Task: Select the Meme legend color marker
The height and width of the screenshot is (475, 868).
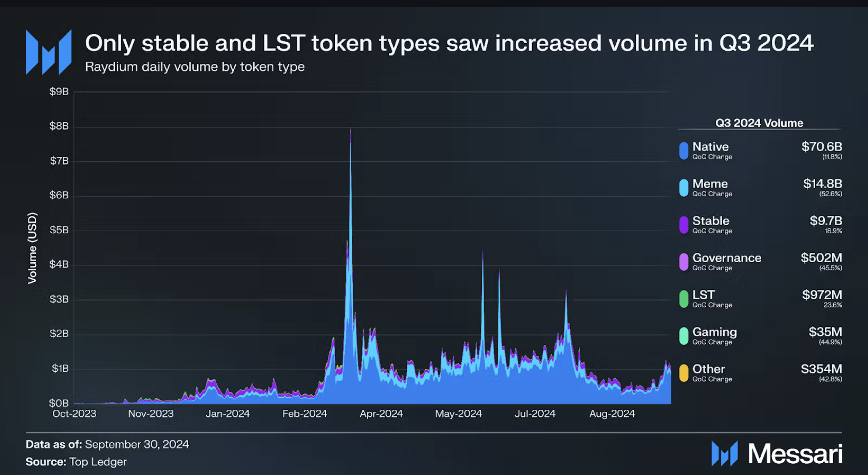Action: (683, 188)
